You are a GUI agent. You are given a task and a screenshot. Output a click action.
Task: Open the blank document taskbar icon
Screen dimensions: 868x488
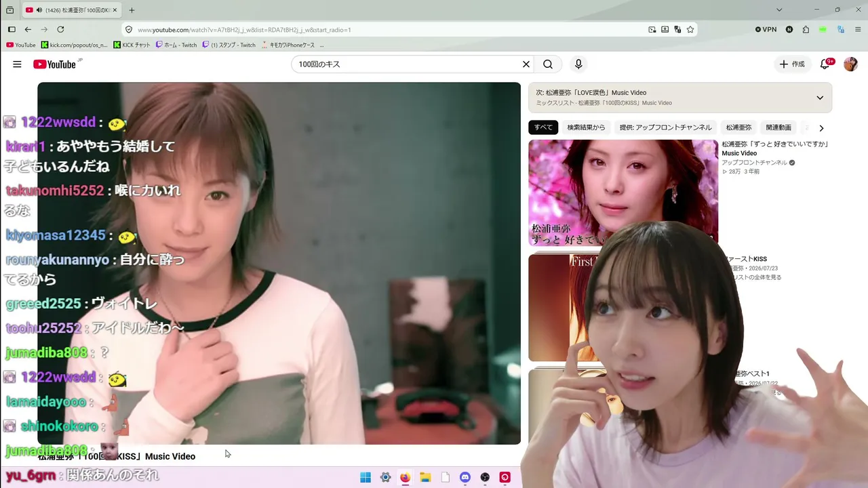445,477
